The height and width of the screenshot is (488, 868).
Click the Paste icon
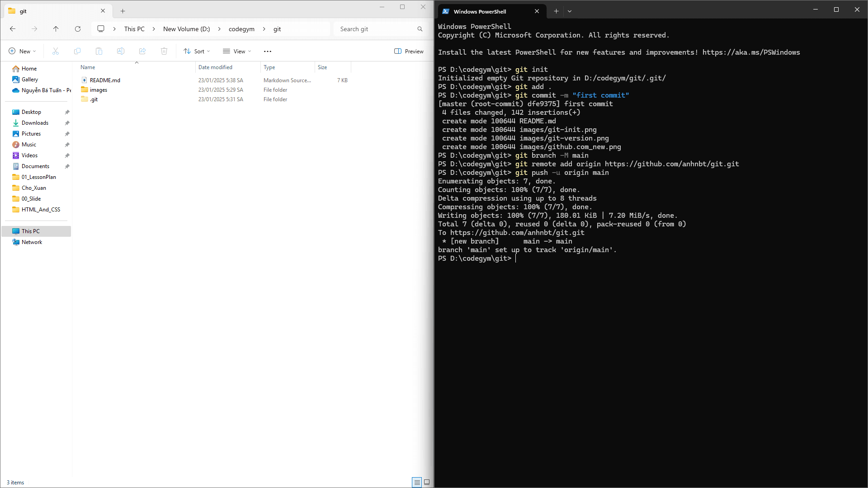[99, 51]
